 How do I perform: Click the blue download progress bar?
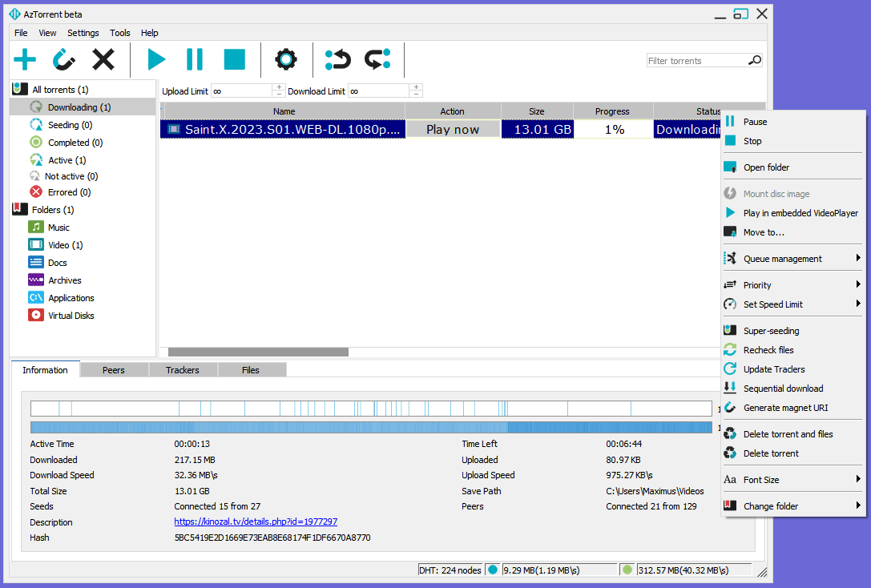point(371,427)
